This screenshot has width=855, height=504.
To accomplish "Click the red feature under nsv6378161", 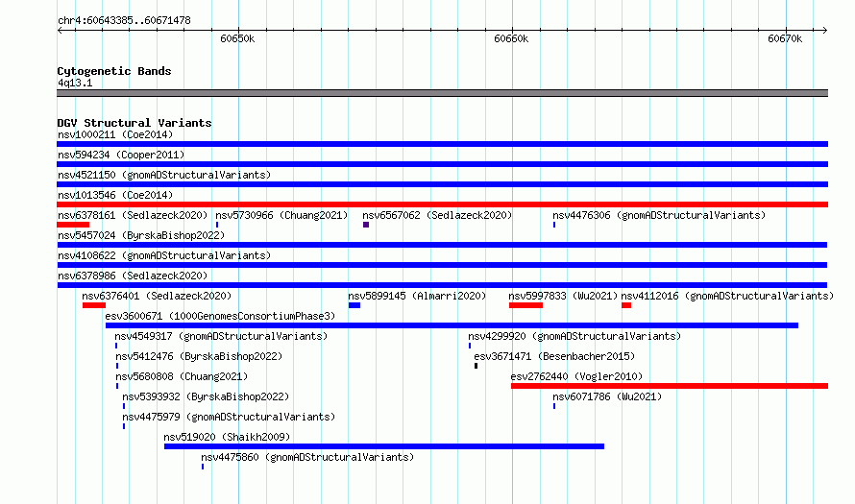I will point(73,225).
